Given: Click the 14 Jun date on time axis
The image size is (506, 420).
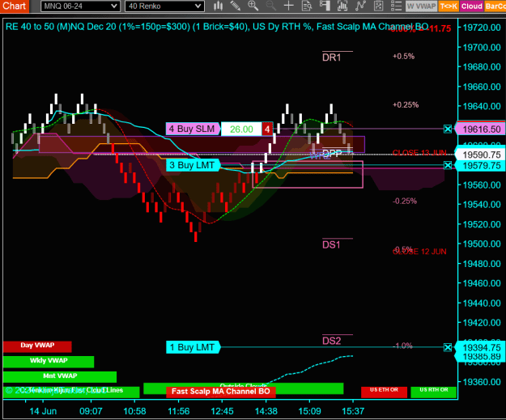Looking at the screenshot, I should [43, 412].
